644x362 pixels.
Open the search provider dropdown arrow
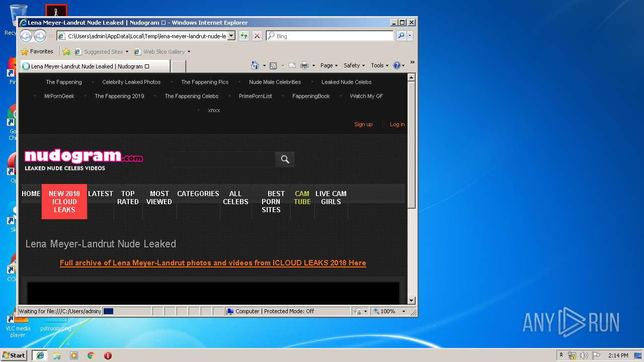tap(410, 36)
